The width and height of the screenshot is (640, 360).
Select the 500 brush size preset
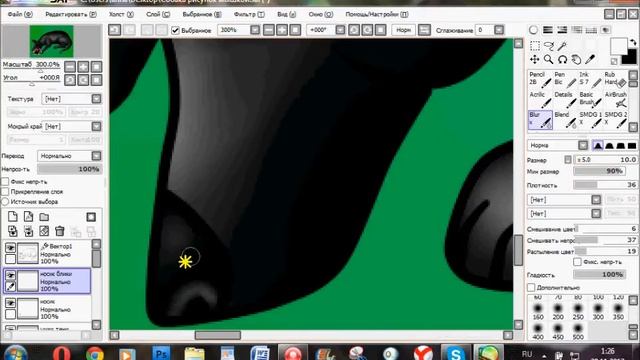tap(578, 331)
